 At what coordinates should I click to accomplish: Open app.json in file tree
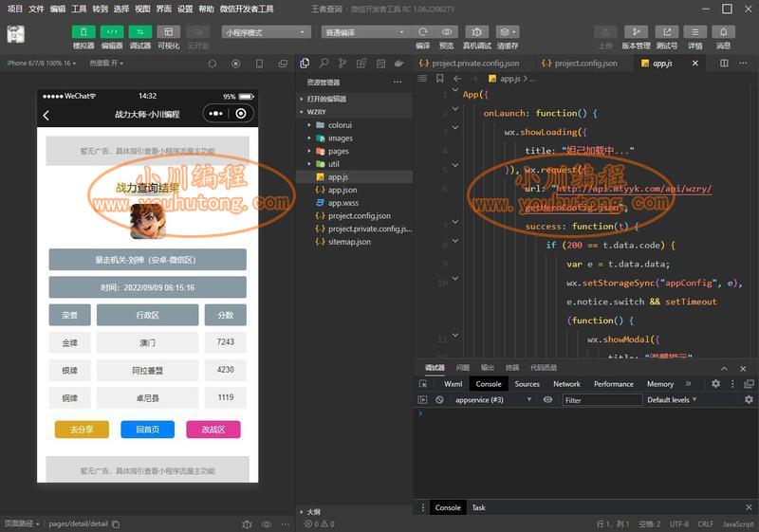coord(355,190)
